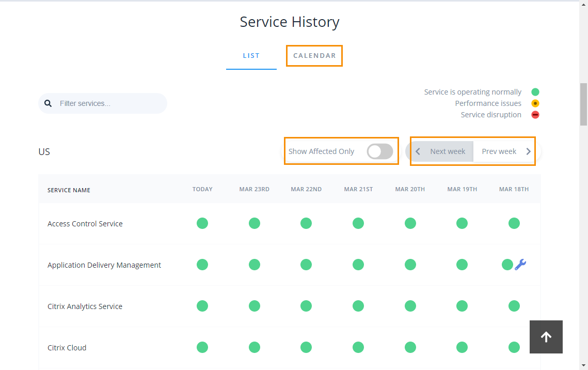
Task: Click the MAR 18TH column header
Action: click(x=514, y=189)
